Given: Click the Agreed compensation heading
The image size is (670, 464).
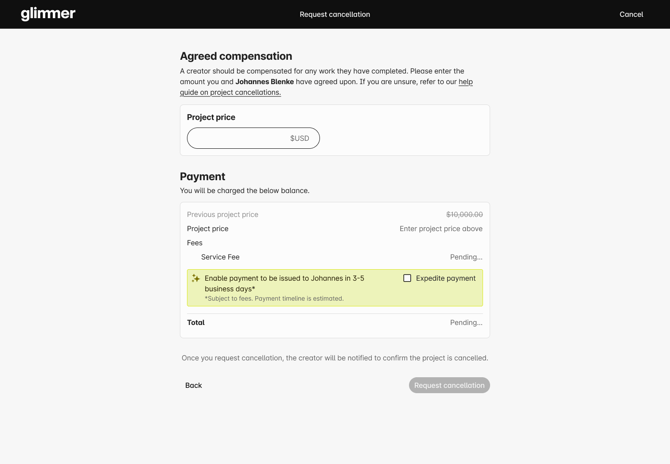Looking at the screenshot, I should [x=236, y=56].
